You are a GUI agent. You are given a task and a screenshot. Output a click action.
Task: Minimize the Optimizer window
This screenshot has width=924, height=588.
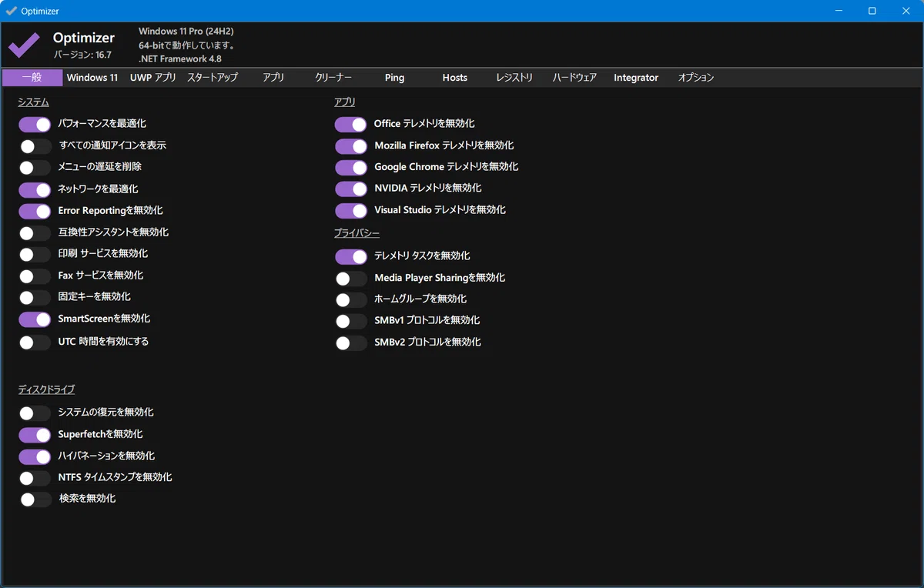(x=837, y=11)
